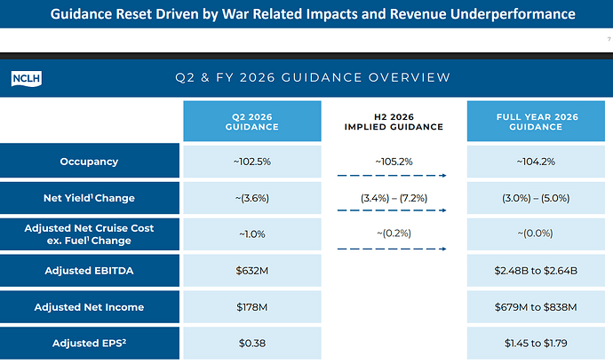Click the ~(3.6%) net yield value
This screenshot has width=613, height=364.
(252, 198)
